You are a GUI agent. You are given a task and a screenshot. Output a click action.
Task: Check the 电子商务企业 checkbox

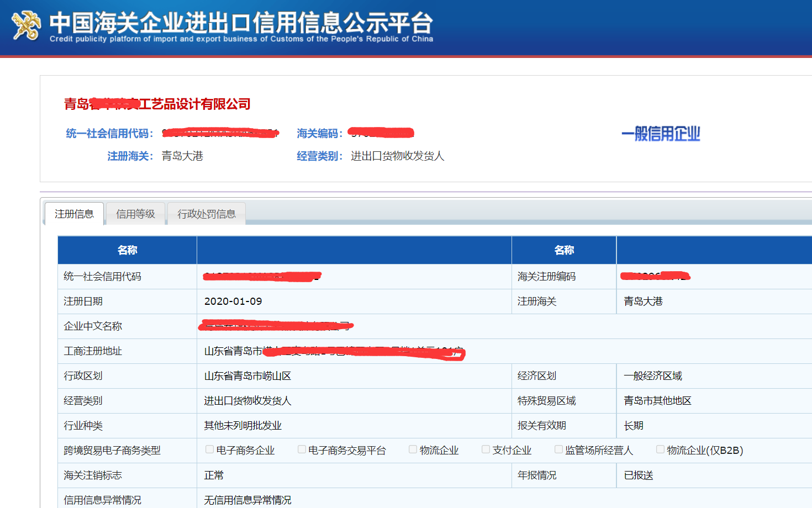point(210,449)
